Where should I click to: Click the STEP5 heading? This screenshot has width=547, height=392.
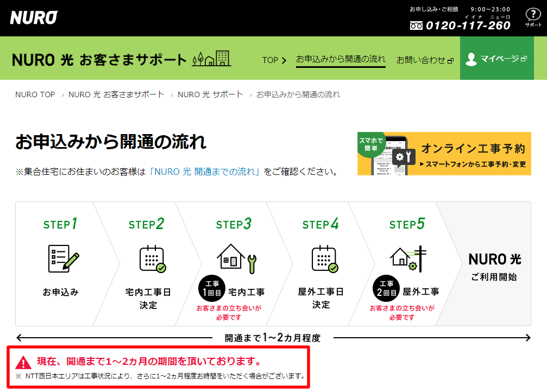point(407,224)
